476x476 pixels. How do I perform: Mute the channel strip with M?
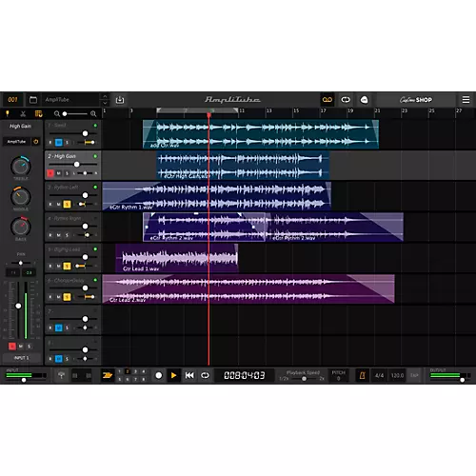pyautogui.click(x=21, y=347)
